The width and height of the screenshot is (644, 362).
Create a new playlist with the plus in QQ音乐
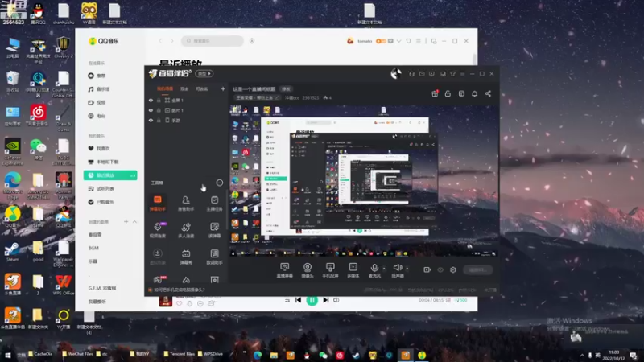(126, 222)
